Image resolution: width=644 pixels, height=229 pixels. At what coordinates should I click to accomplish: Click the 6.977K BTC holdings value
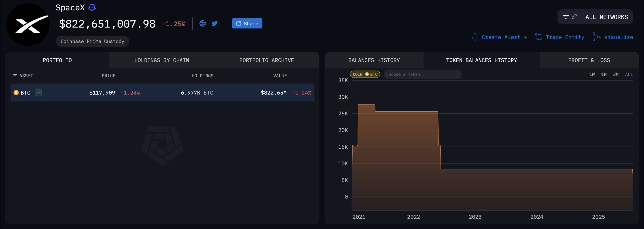click(x=197, y=93)
